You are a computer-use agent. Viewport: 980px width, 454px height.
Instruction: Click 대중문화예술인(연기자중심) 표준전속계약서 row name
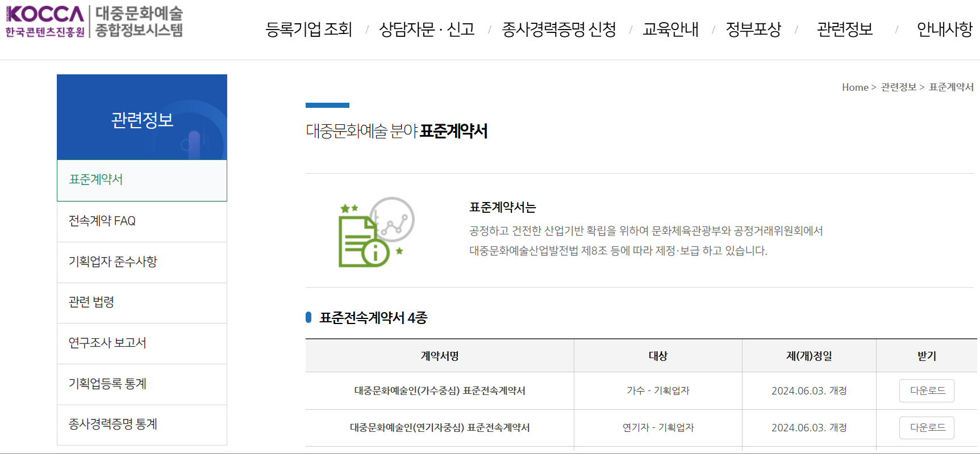pos(440,427)
